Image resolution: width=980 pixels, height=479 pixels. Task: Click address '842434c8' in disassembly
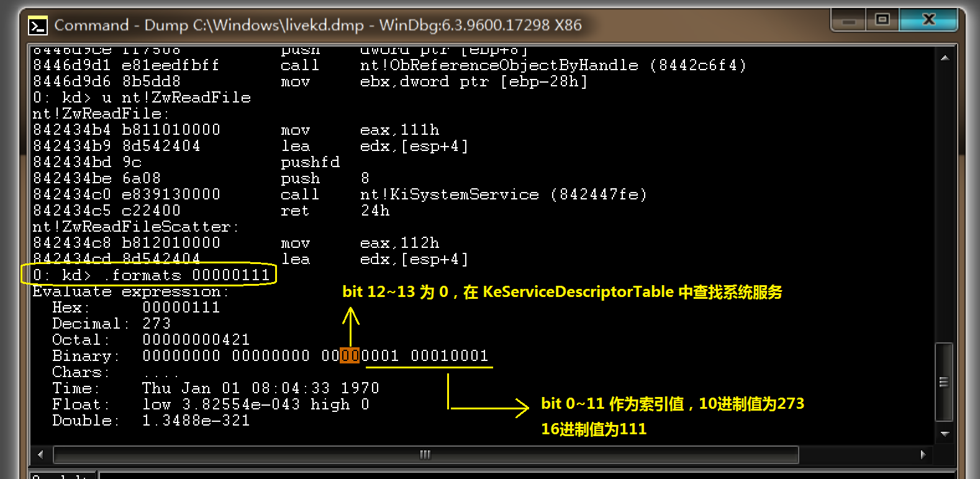tap(72, 243)
